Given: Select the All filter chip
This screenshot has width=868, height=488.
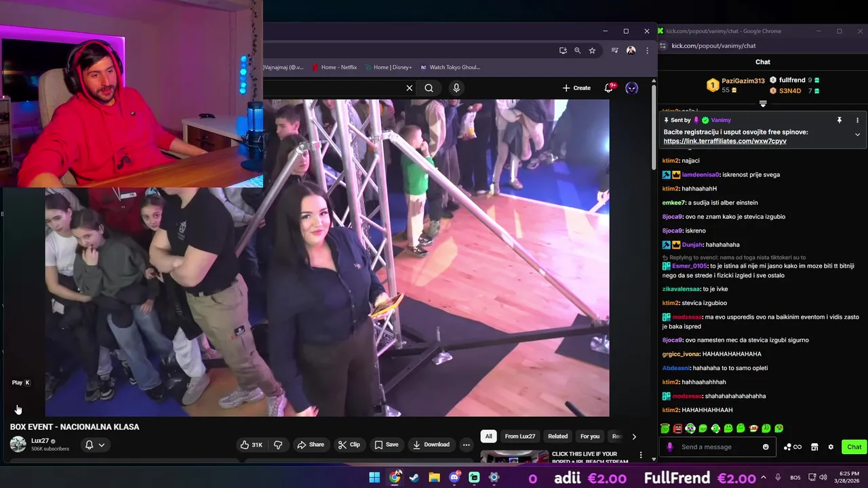Looking at the screenshot, I should [488, 436].
